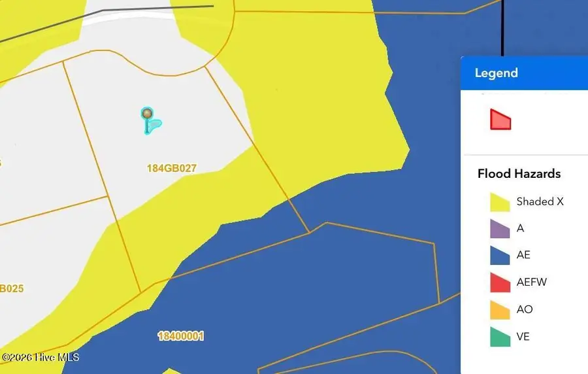Click the "A" legend text label

pyautogui.click(x=520, y=229)
